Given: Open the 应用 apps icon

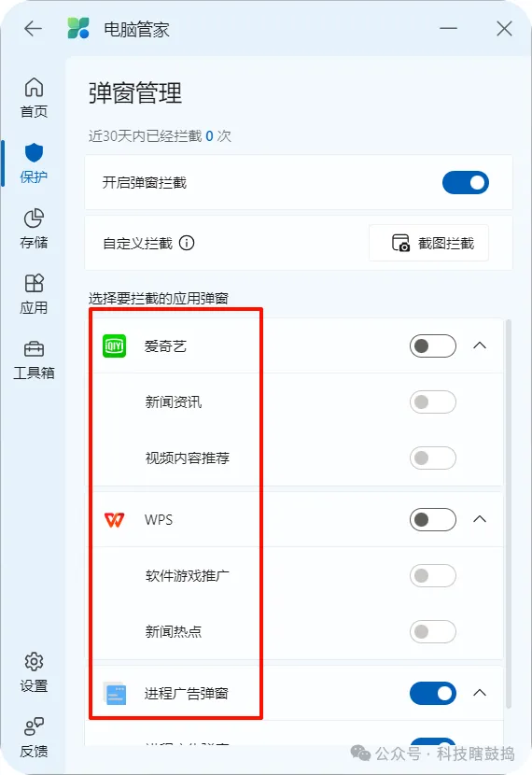Looking at the screenshot, I should [x=34, y=283].
